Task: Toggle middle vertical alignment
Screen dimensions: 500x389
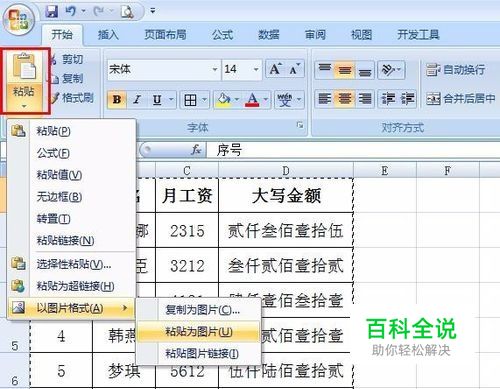Action: click(x=345, y=70)
